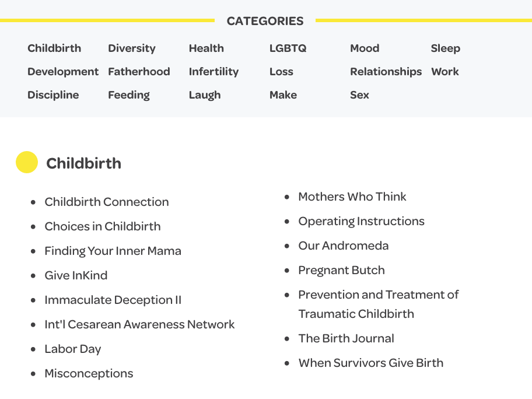Click the Misconceptions link

point(89,373)
